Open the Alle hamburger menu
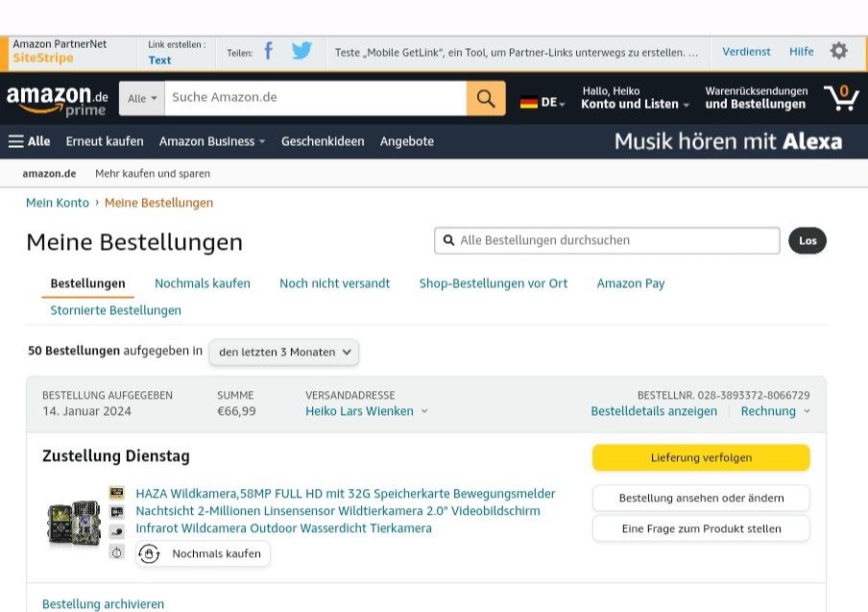868x612 pixels. (x=29, y=141)
